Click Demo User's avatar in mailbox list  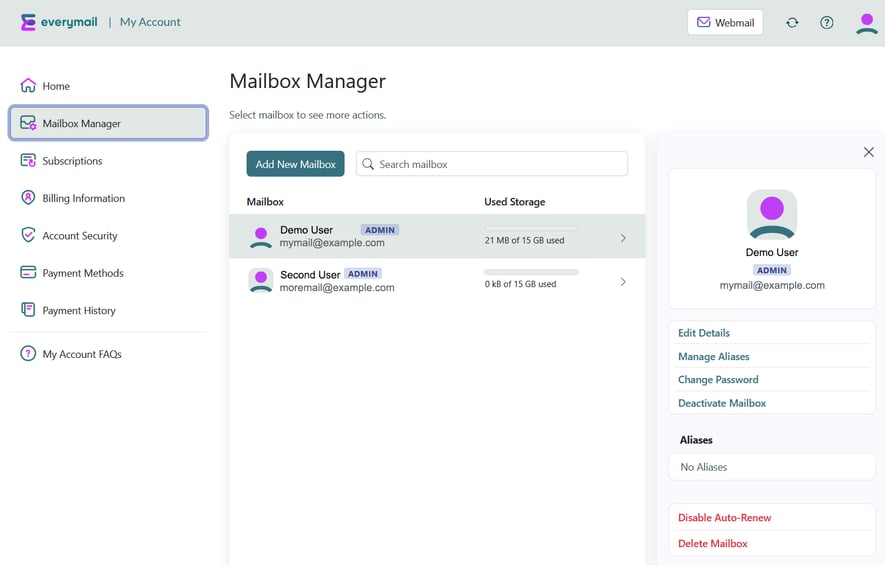(261, 237)
